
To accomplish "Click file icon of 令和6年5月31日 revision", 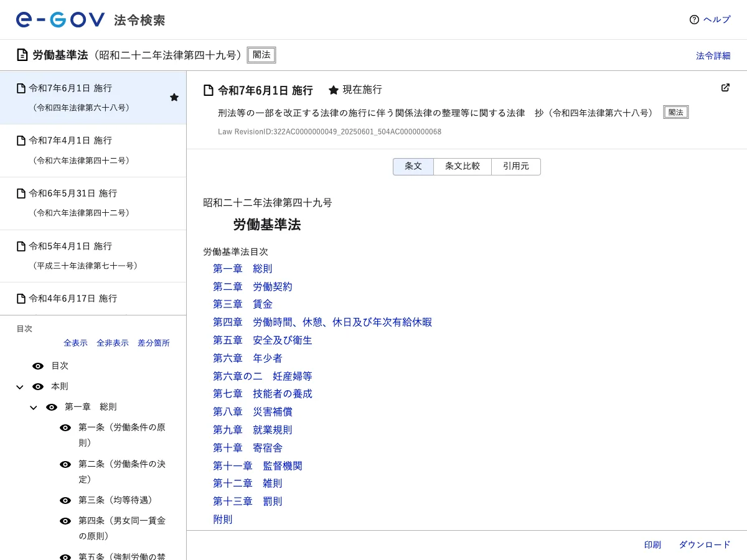I will pyautogui.click(x=21, y=194).
